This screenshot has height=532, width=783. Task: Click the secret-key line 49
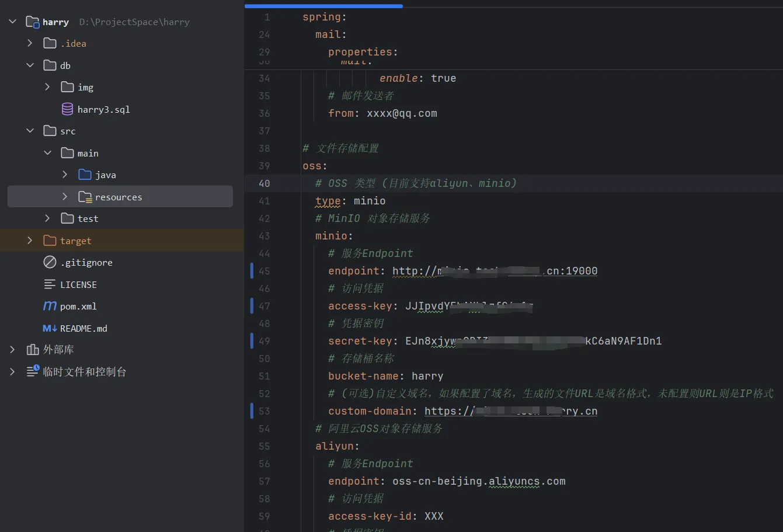point(495,341)
